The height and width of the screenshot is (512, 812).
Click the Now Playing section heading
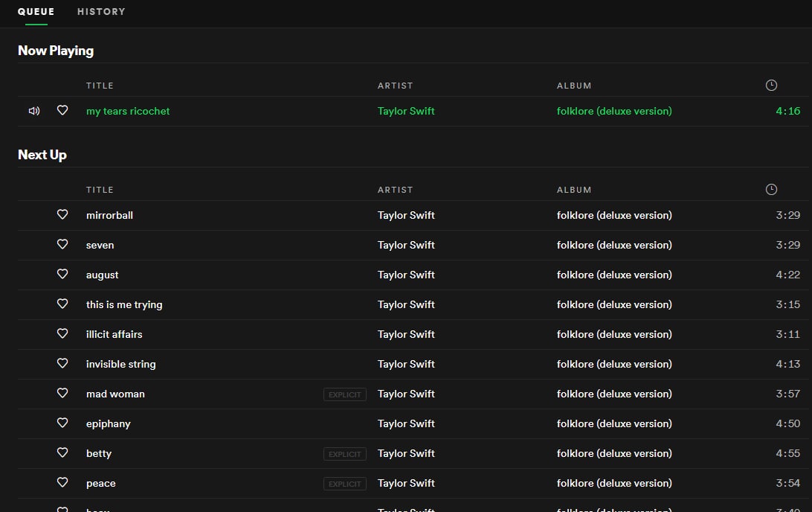coord(56,51)
